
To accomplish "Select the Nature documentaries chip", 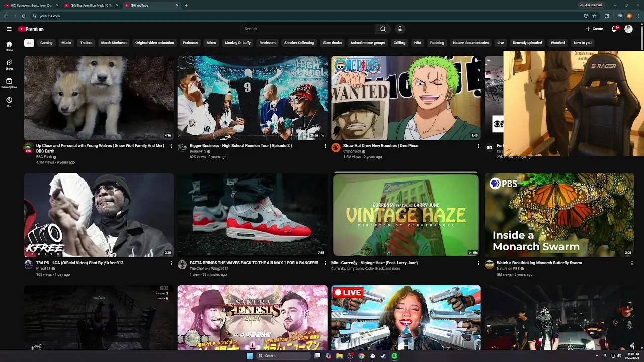I will click(470, 43).
